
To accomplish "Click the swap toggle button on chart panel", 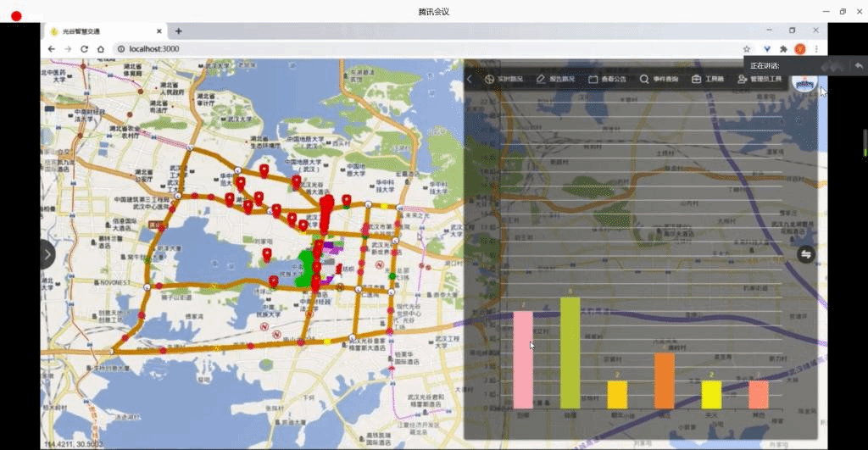I will (x=805, y=253).
